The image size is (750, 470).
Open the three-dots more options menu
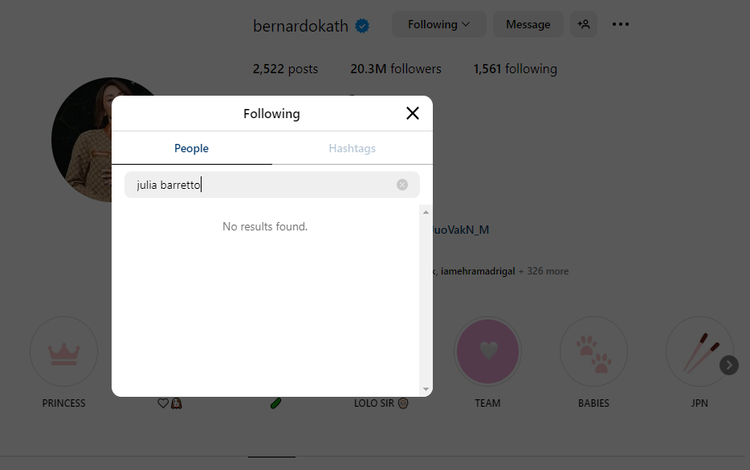point(621,24)
